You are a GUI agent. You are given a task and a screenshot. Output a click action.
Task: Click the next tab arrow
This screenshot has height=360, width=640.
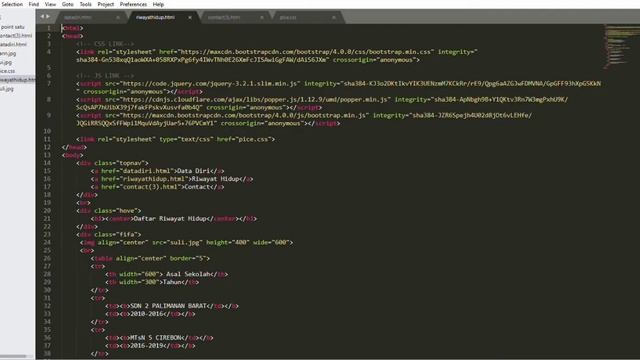tap(48, 17)
